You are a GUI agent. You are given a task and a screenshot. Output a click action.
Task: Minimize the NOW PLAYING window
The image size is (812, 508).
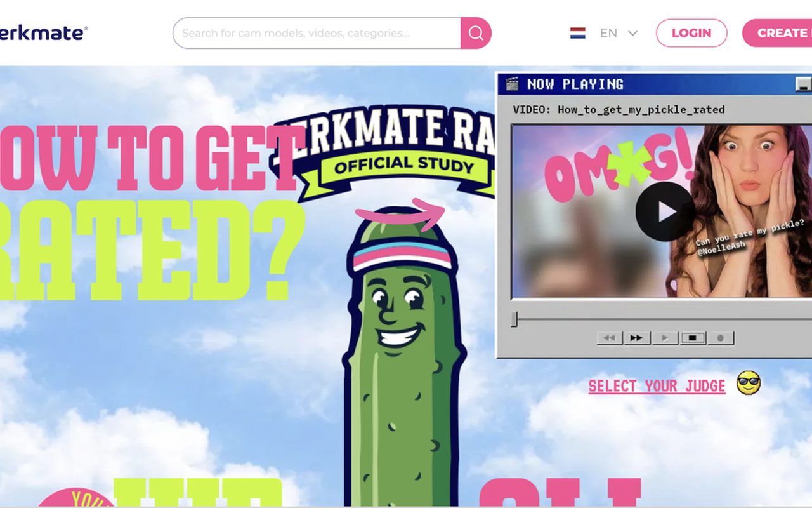point(803,84)
